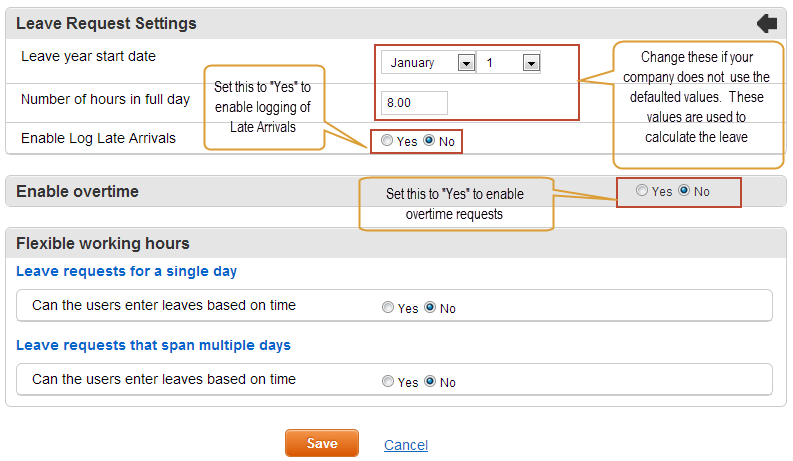Choose No for multiple days time-based leaves
Screen dimensions: 793x461
click(x=430, y=381)
